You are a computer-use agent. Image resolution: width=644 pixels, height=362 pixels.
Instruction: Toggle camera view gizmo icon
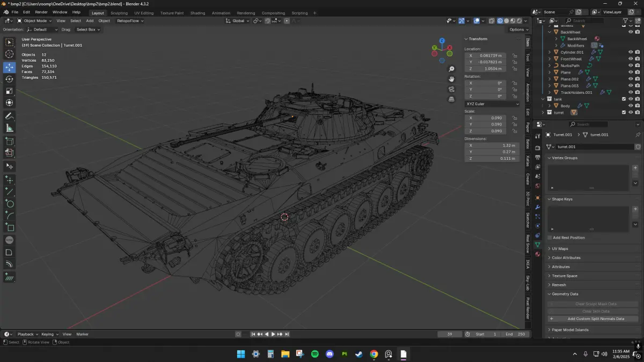(452, 89)
